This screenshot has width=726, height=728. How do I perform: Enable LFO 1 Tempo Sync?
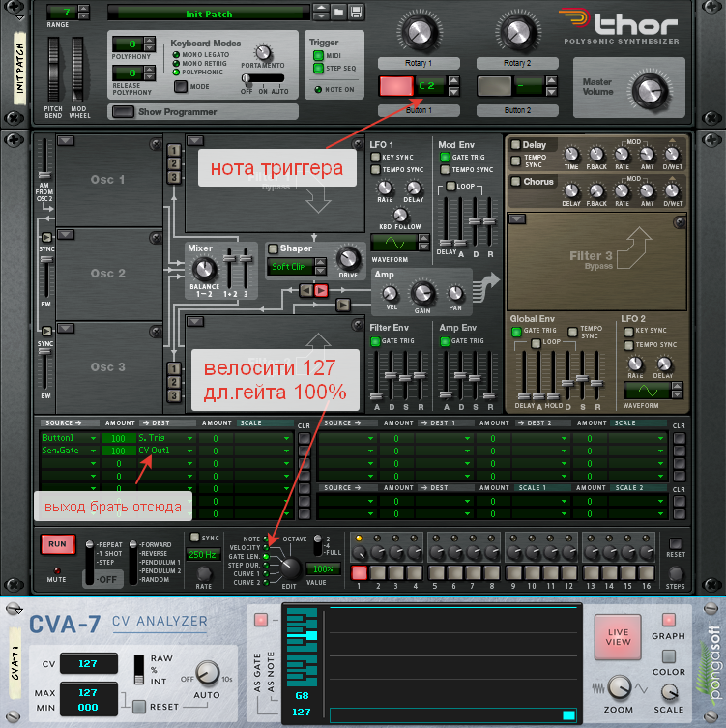click(375, 169)
